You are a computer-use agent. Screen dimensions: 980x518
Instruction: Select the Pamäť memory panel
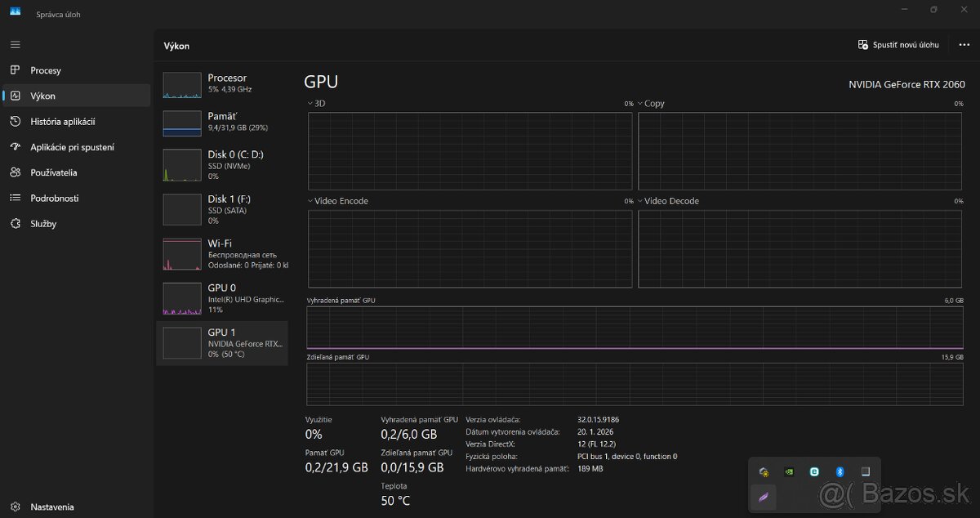[x=220, y=123]
